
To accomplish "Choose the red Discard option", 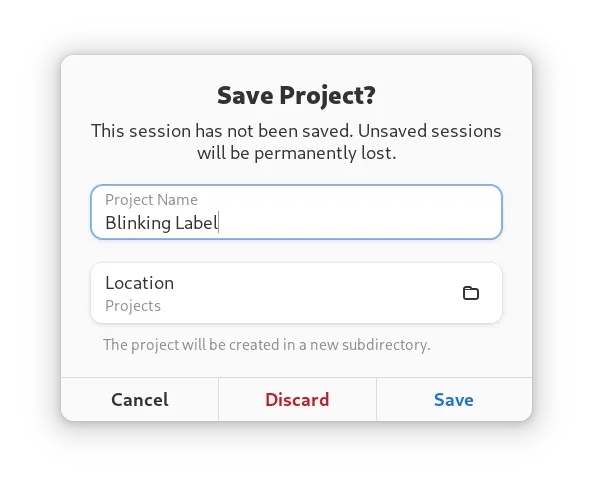I will click(x=297, y=399).
